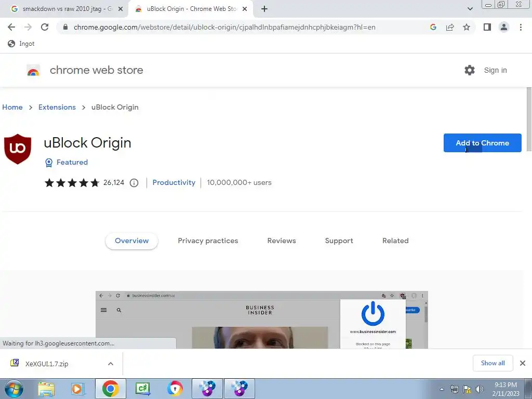Screen dimensions: 532x399
Task: Bookmark this page with the star
Action: click(467, 27)
